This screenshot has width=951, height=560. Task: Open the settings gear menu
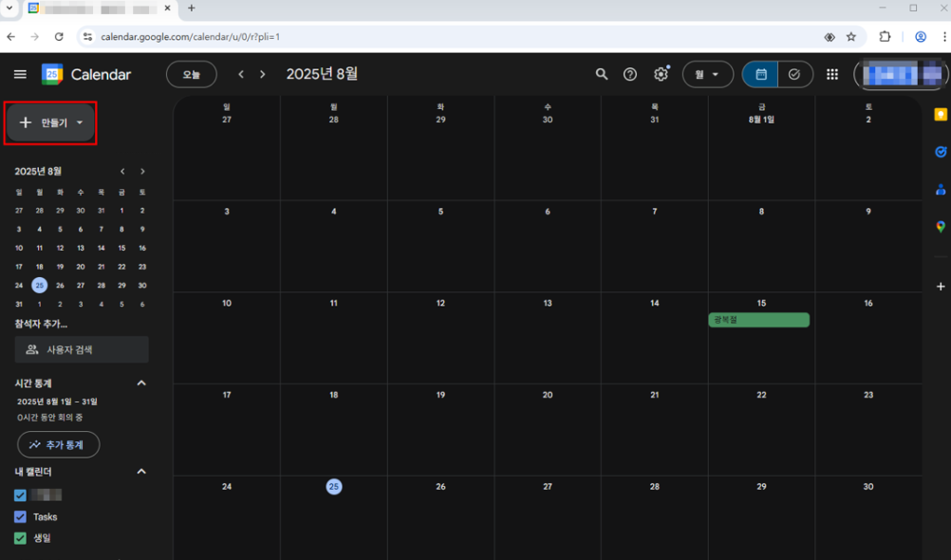661,74
